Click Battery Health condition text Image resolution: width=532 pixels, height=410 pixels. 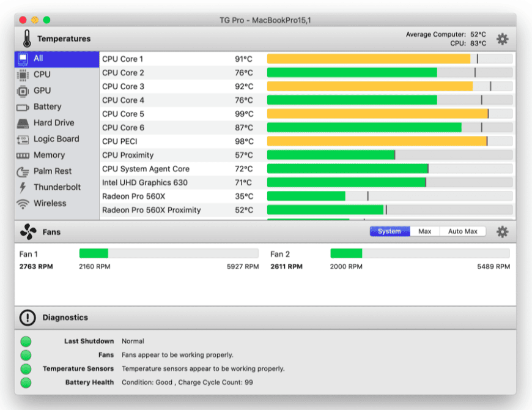click(x=187, y=382)
